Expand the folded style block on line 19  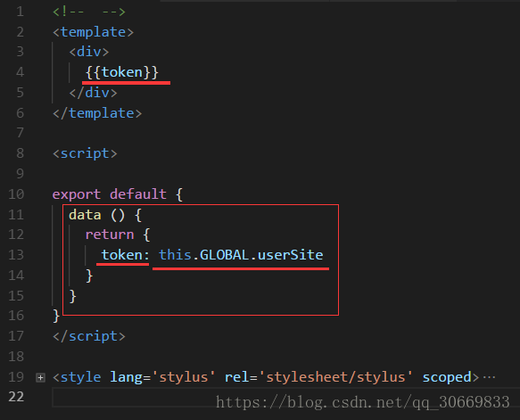coord(40,377)
